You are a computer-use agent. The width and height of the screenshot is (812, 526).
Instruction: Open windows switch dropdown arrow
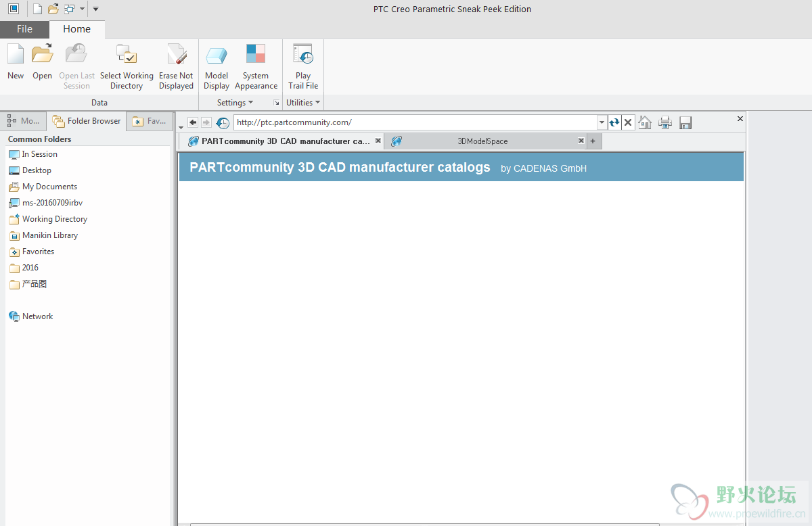[x=82, y=9]
